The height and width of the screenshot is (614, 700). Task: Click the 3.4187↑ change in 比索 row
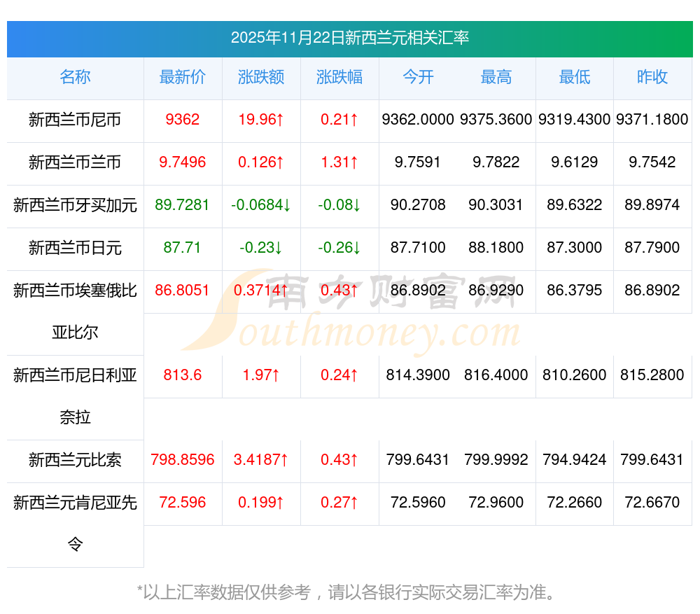261,460
